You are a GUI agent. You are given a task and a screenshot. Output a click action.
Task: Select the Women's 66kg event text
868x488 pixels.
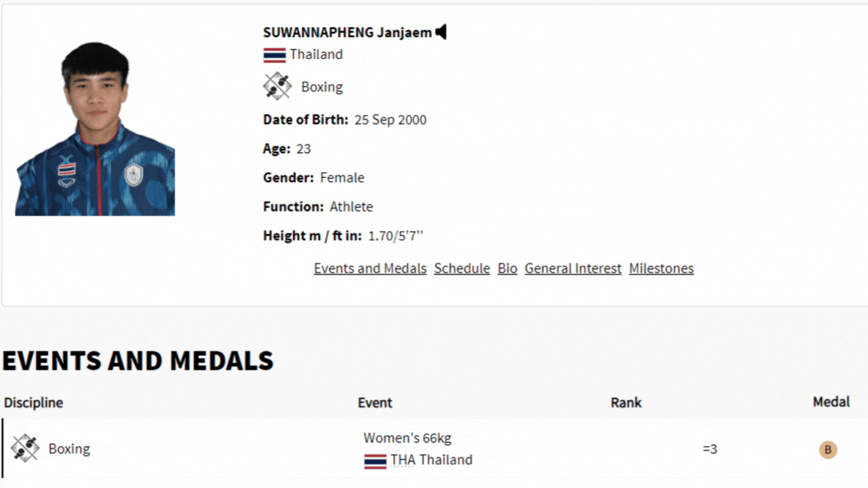tap(407, 438)
